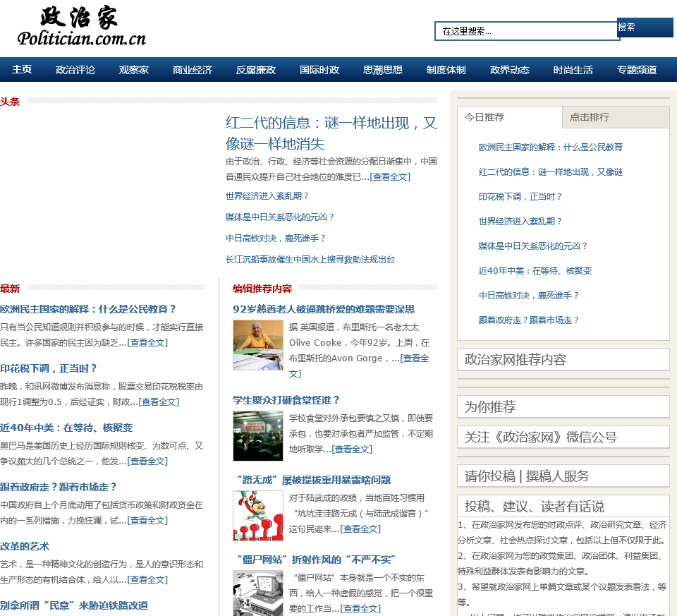677x616 pixels.
Task: Click 查看全文 under 学生聚众打砸食堂 summary
Action: tap(352, 449)
